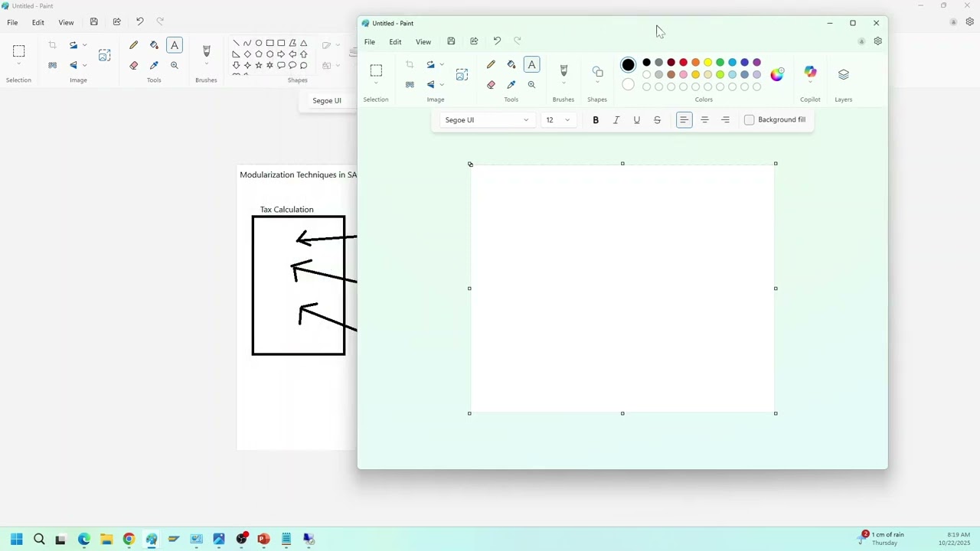Set text alignment to center

[704, 120]
